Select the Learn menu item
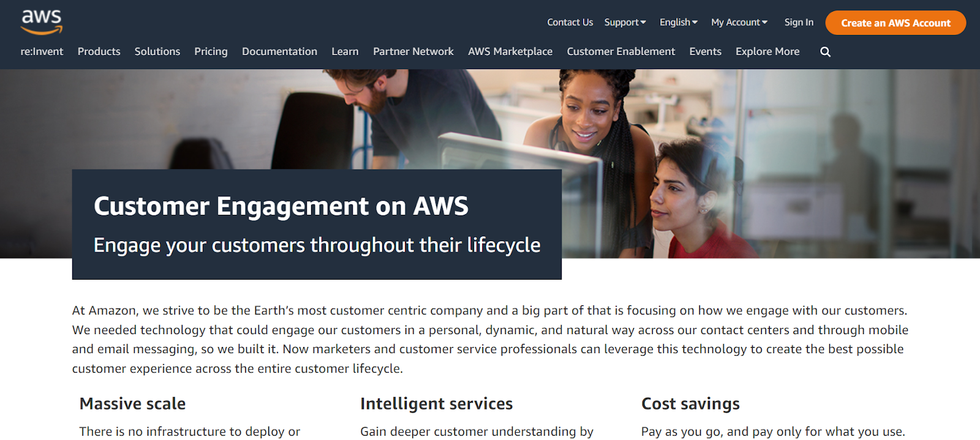This screenshot has width=980, height=440. click(x=345, y=51)
